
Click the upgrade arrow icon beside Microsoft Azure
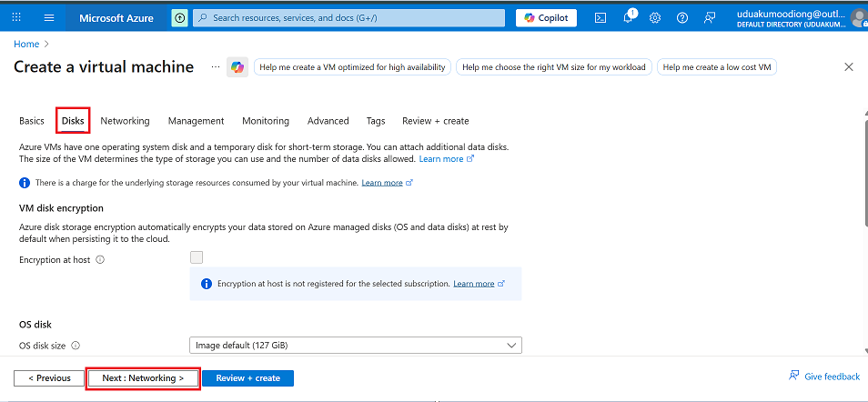(179, 17)
